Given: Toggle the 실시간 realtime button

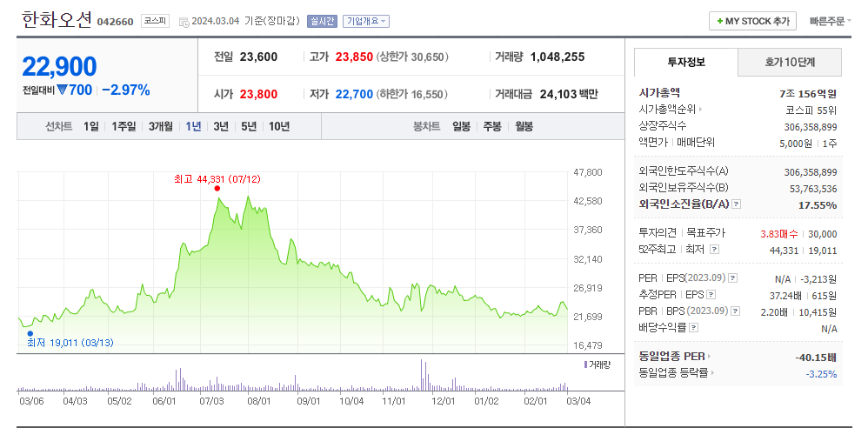Looking at the screenshot, I should (321, 21).
